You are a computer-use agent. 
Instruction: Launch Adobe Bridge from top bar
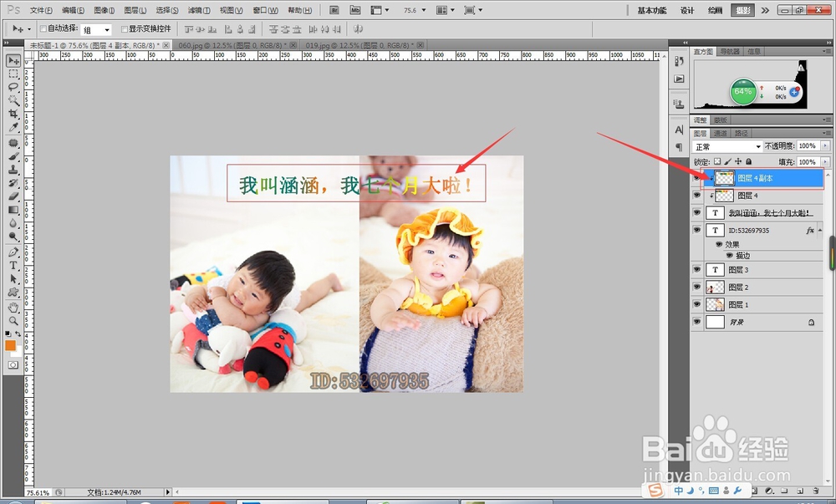(335, 9)
